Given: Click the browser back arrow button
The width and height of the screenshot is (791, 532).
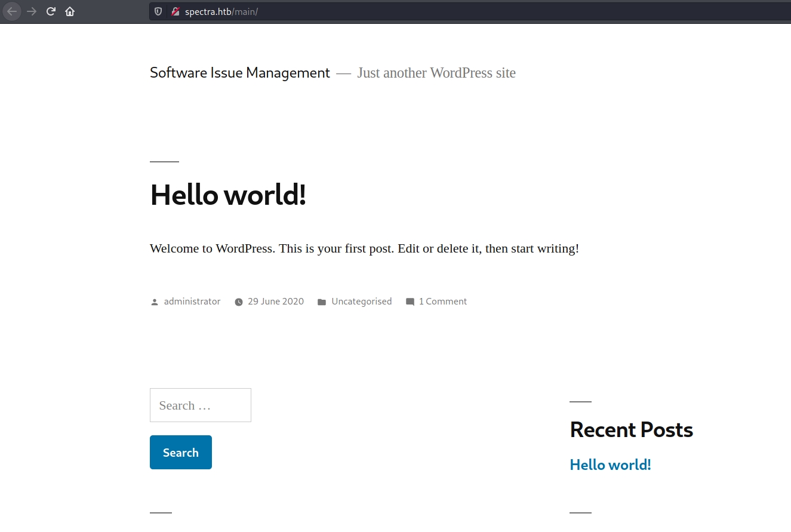Looking at the screenshot, I should point(12,11).
